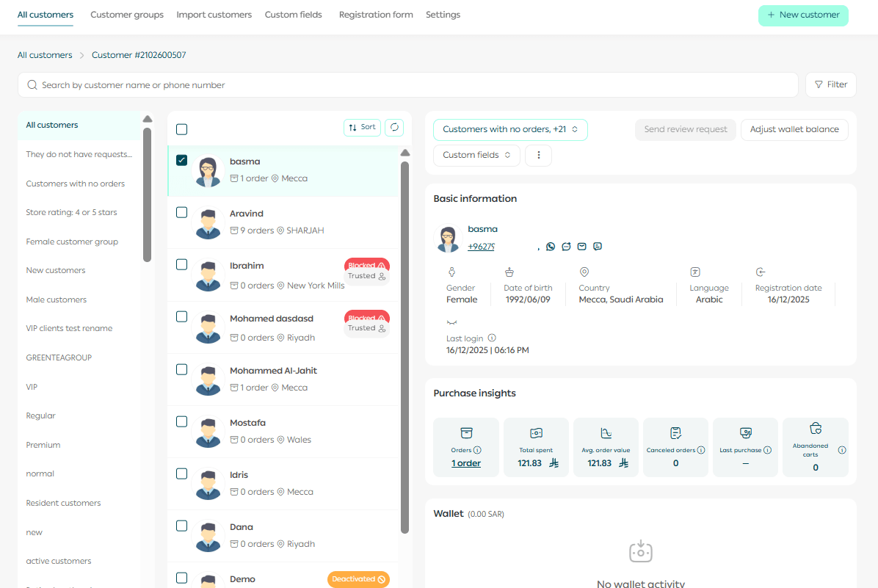The width and height of the screenshot is (878, 588).
Task: Click the New customer button
Action: point(802,15)
